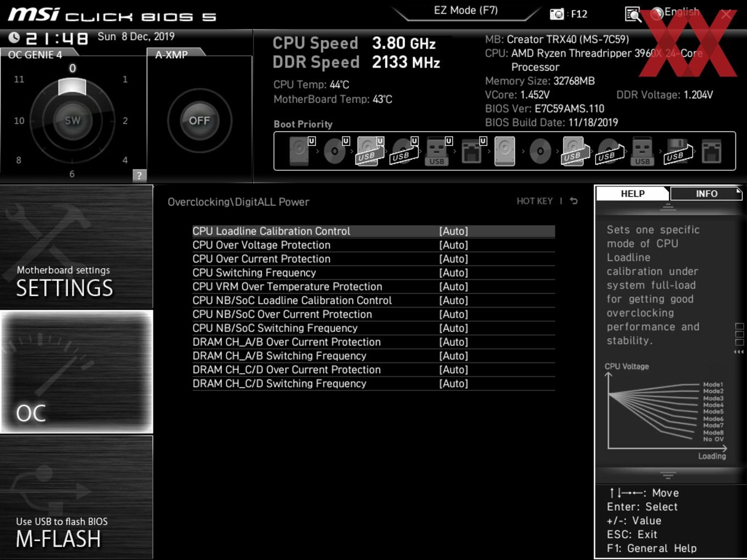Click the HOT KEY button
747x560 pixels.
(534, 201)
